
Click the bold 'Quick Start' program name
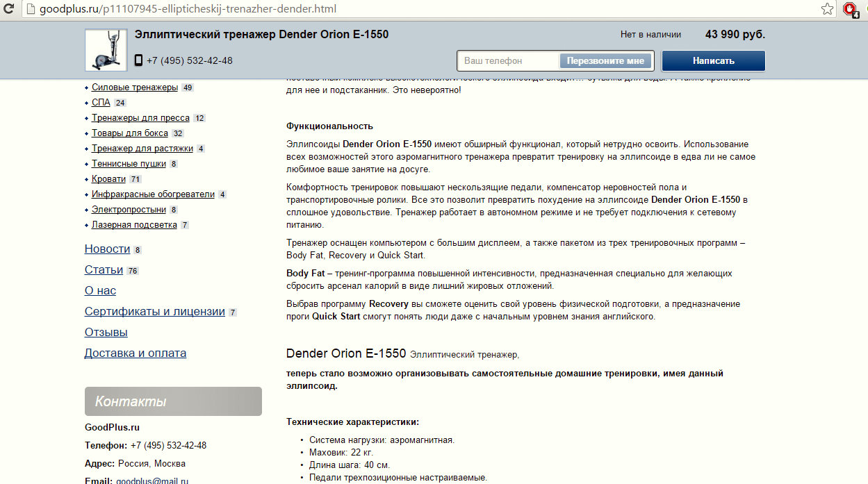coord(336,317)
